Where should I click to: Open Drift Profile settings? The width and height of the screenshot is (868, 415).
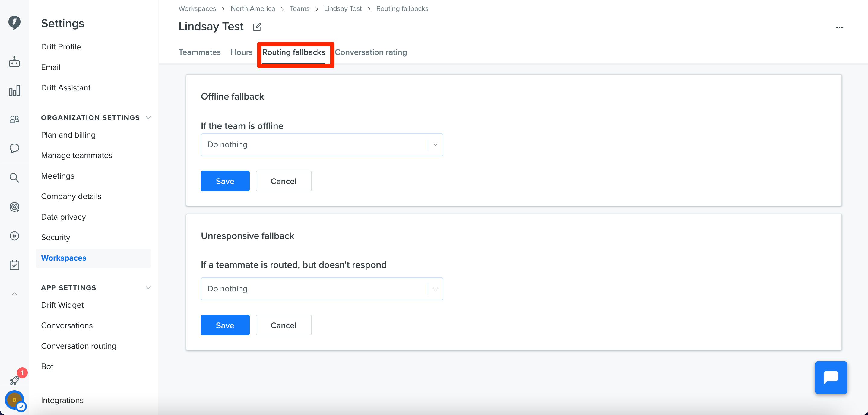click(61, 47)
